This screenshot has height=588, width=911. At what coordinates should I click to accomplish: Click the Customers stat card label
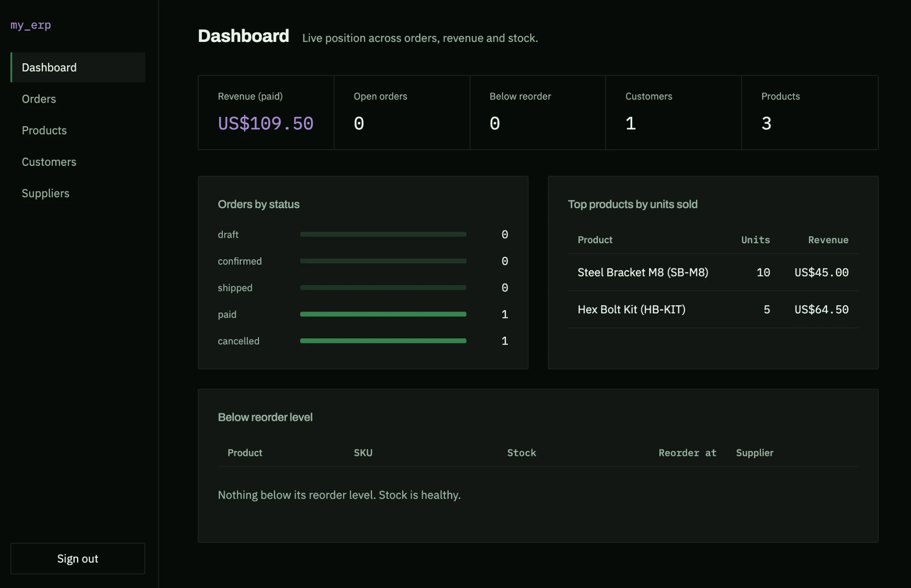[649, 96]
